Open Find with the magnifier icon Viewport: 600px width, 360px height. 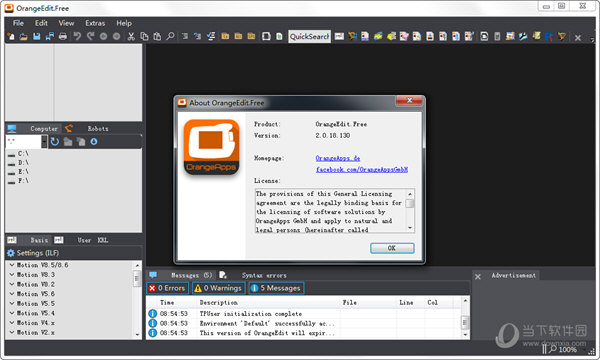[x=170, y=36]
